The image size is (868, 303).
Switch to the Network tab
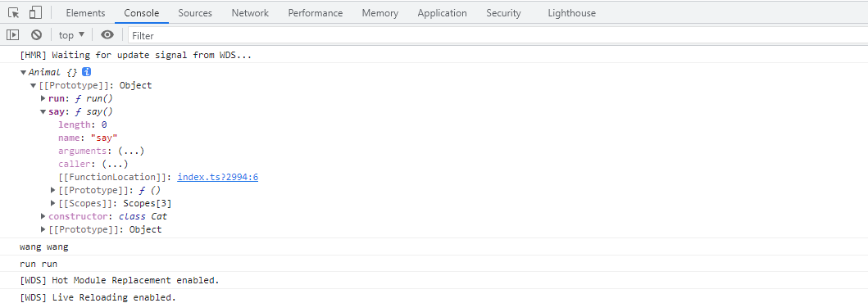(x=250, y=13)
